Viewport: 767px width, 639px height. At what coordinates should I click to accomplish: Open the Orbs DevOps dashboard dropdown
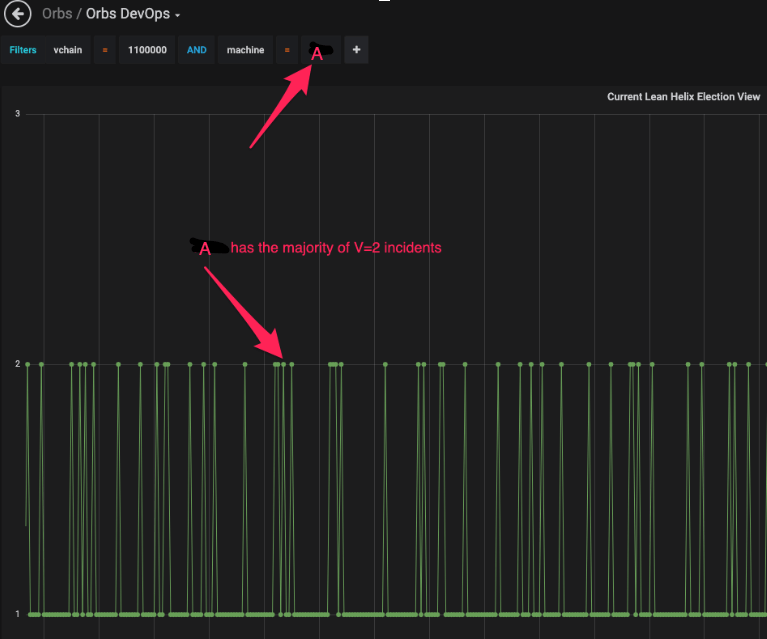click(x=133, y=14)
